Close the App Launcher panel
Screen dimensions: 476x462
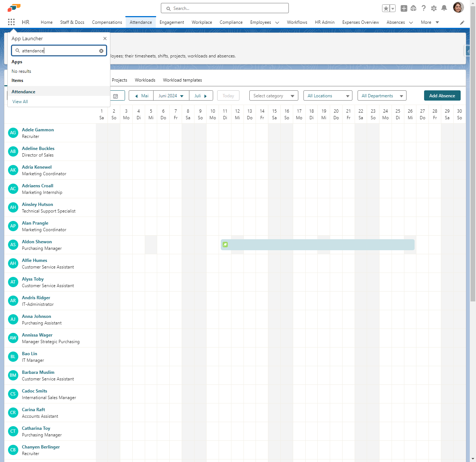pyautogui.click(x=105, y=38)
